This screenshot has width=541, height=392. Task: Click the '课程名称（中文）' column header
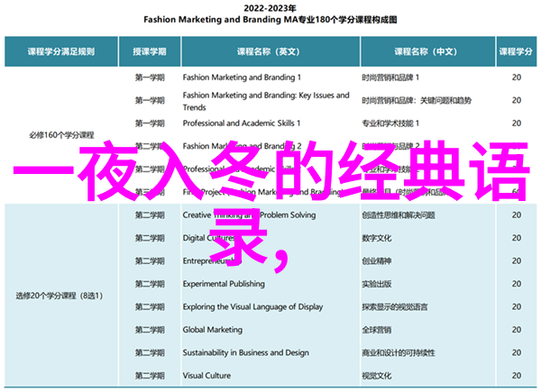[420, 53]
